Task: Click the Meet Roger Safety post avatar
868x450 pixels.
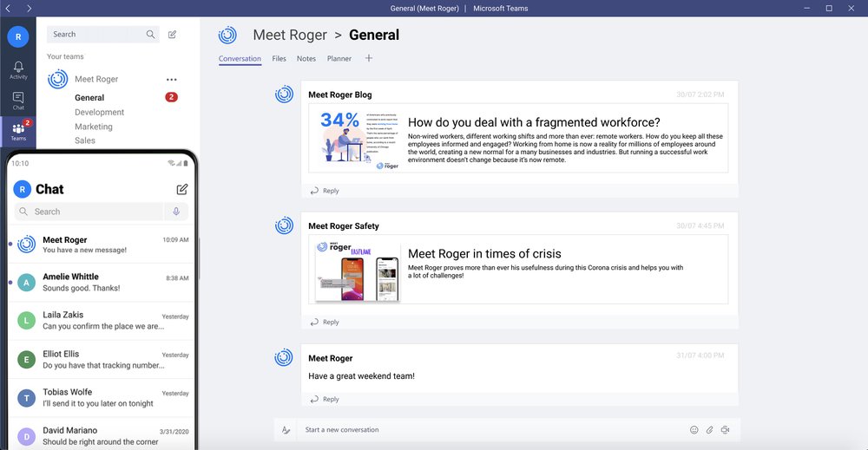Action: [x=285, y=225]
